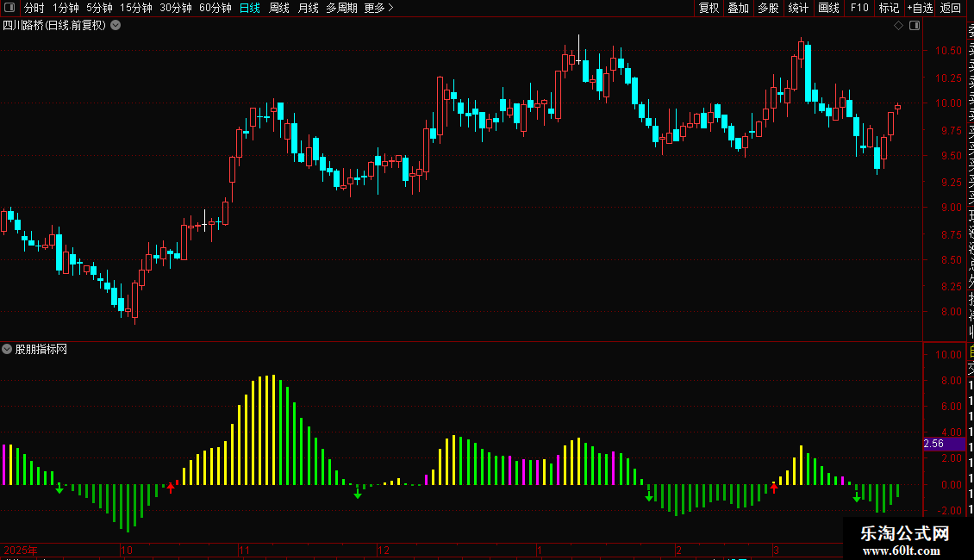The height and width of the screenshot is (560, 974).
Task: Click the 股朋指标网 indicator name
Action: click(41, 350)
